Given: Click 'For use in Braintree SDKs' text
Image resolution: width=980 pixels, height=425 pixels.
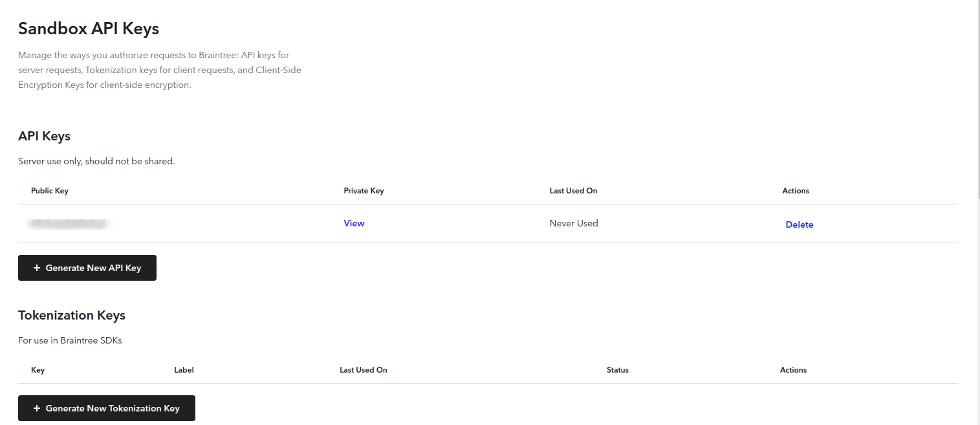Looking at the screenshot, I should click(x=70, y=340).
